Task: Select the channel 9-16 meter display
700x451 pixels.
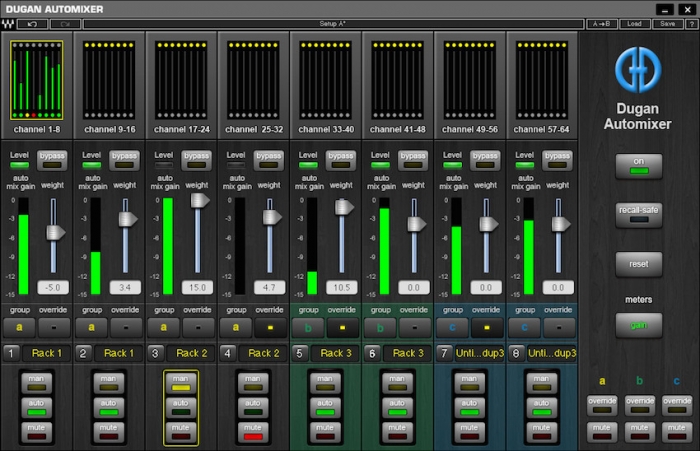Action: point(109,80)
